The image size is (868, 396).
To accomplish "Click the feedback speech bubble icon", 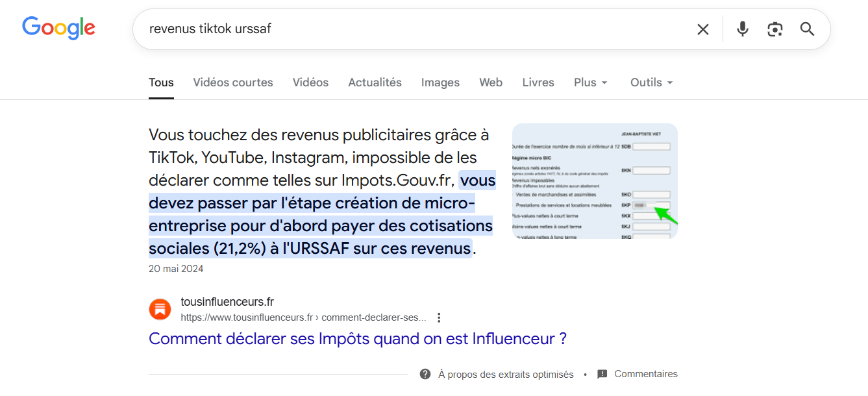I will click(602, 375).
